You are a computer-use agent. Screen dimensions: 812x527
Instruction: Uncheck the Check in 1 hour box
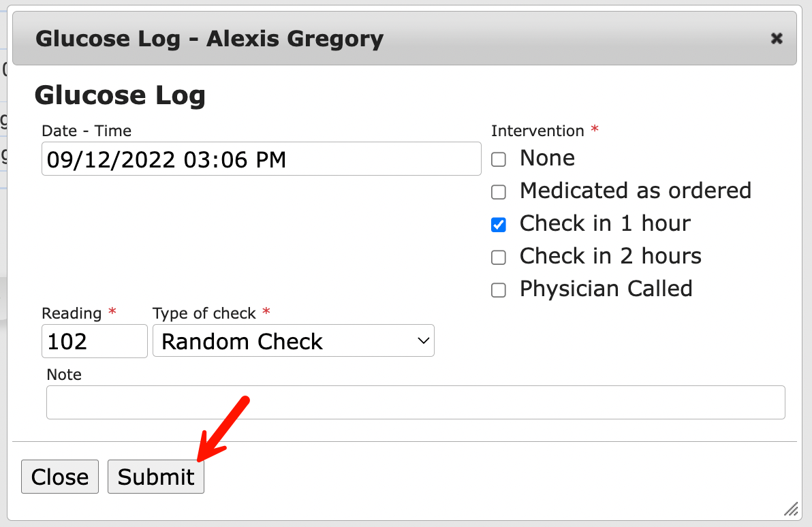tap(499, 225)
